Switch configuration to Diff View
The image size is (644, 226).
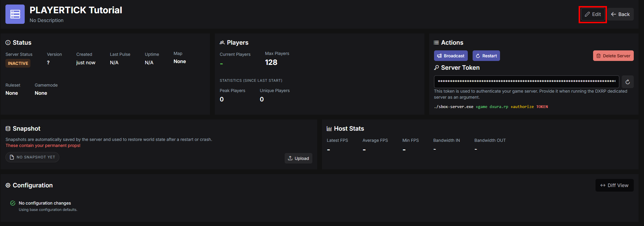tap(614, 185)
